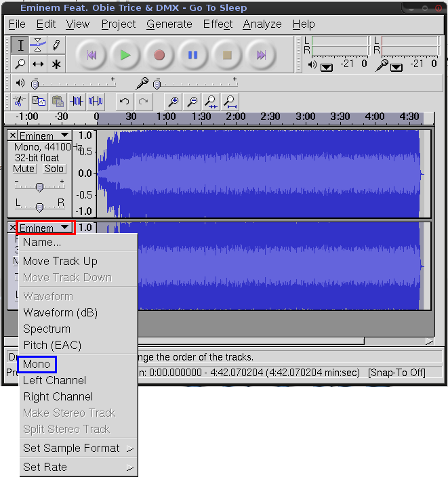Adjust the first track's pan slider

tap(39, 207)
